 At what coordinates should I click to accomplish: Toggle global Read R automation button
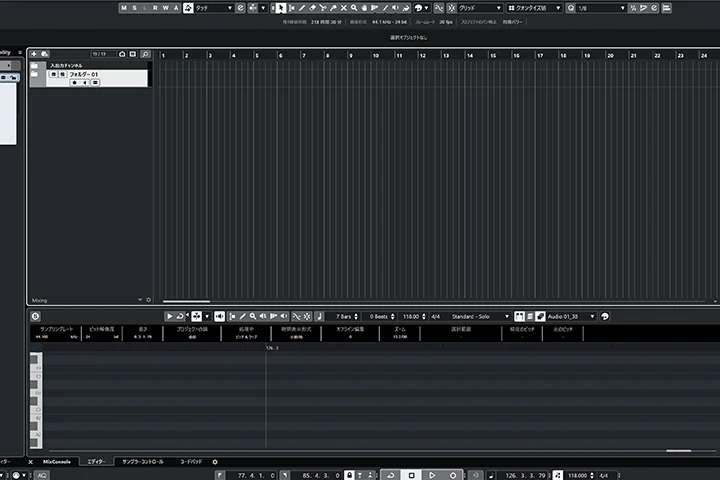coord(155,8)
